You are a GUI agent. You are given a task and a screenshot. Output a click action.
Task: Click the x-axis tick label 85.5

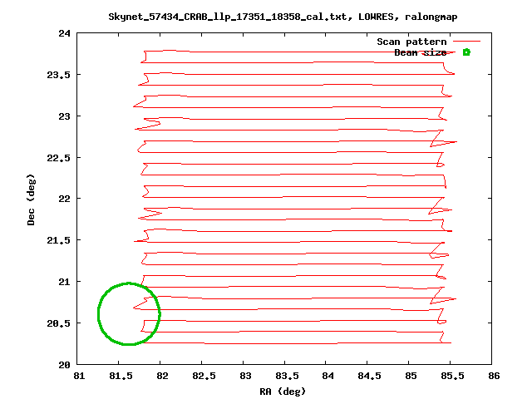pyautogui.click(x=452, y=376)
